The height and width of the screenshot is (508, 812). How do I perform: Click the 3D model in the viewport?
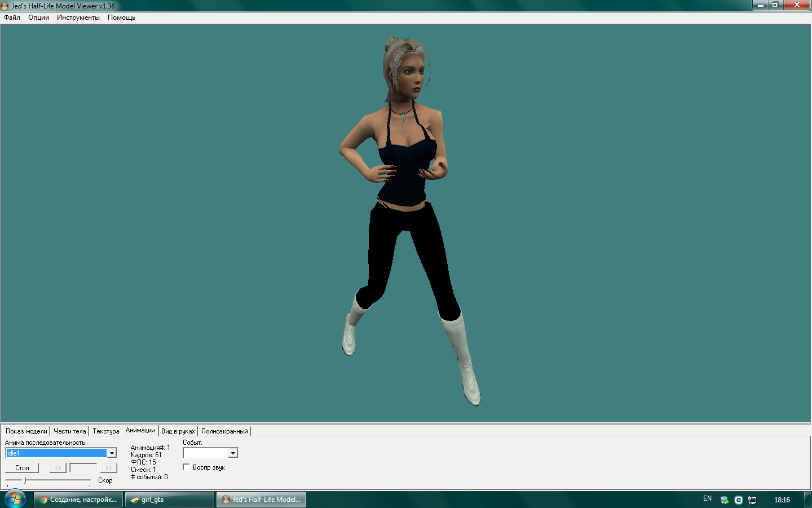[x=409, y=220]
